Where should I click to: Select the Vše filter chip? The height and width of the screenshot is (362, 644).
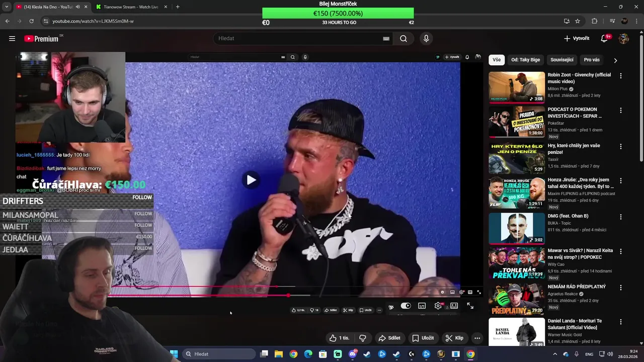click(x=497, y=60)
